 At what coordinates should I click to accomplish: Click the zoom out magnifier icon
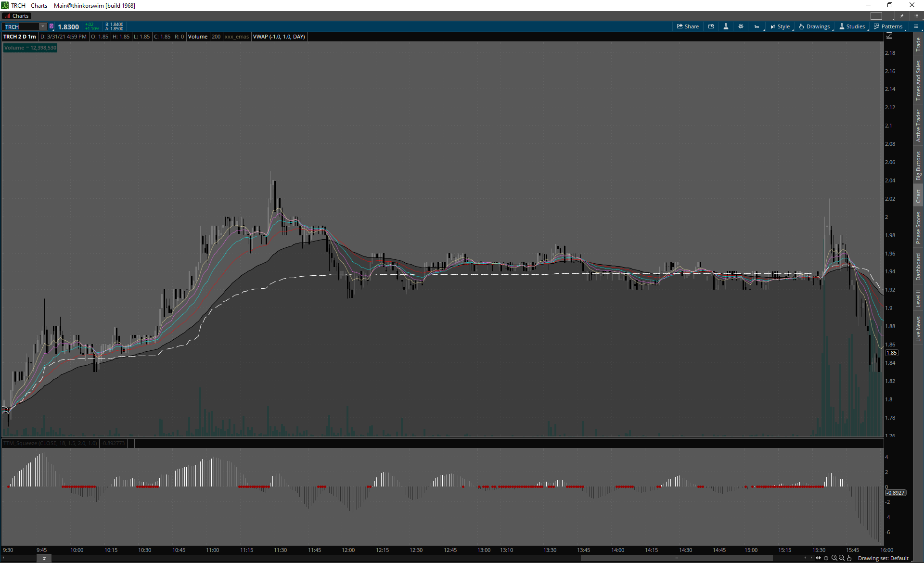[842, 558]
